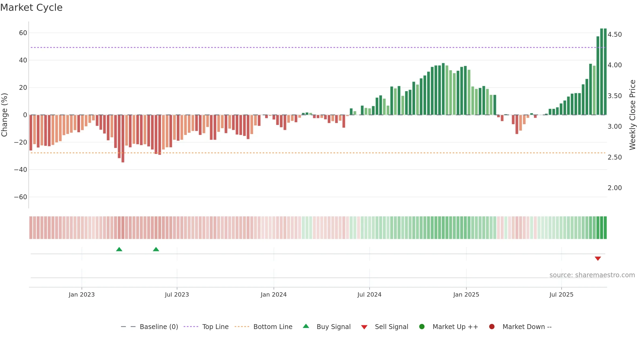Click the Jan 2024 axis label
The width and height of the screenshot is (644, 362).
coord(274,295)
